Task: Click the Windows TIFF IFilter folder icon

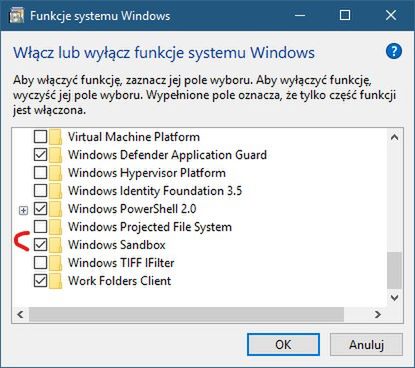Action: click(x=56, y=263)
